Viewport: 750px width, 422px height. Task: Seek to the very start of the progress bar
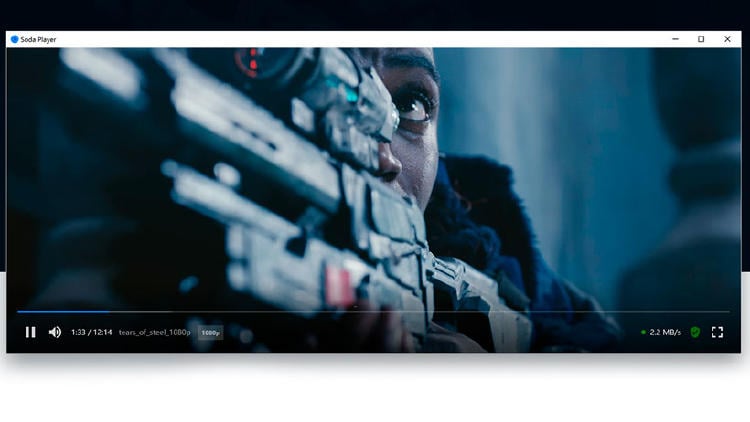pos(18,312)
